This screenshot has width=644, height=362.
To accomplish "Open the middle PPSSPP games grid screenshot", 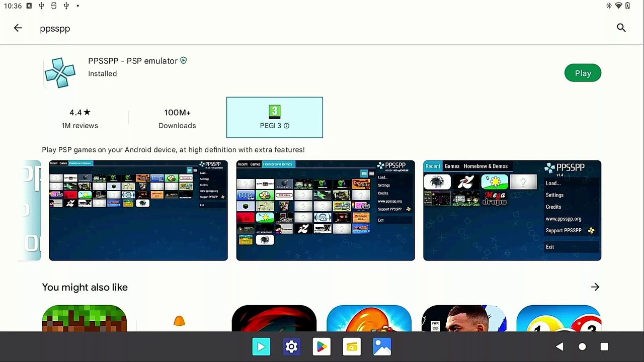I will (x=326, y=210).
